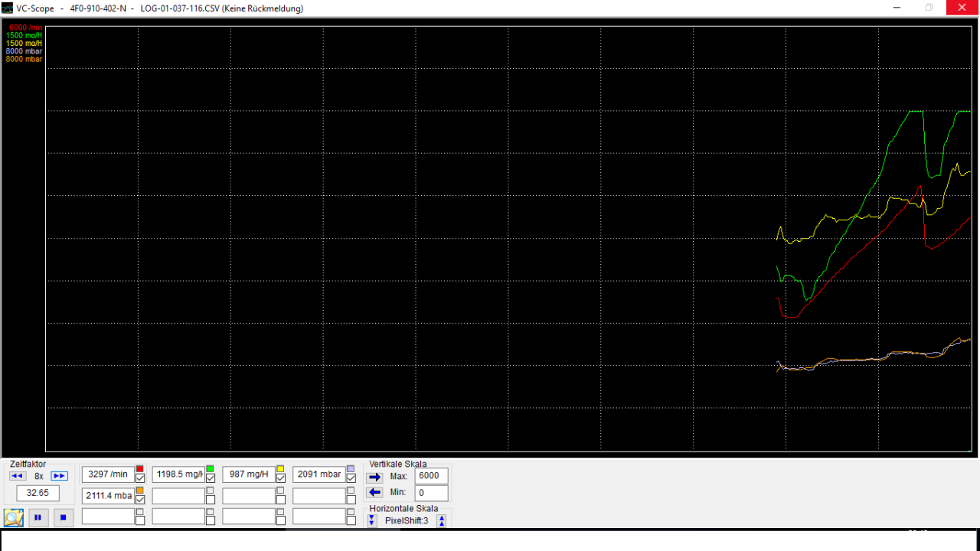This screenshot has height=551, width=980.
Task: Click the VC-Scope title bar app icon
Action: [8, 8]
